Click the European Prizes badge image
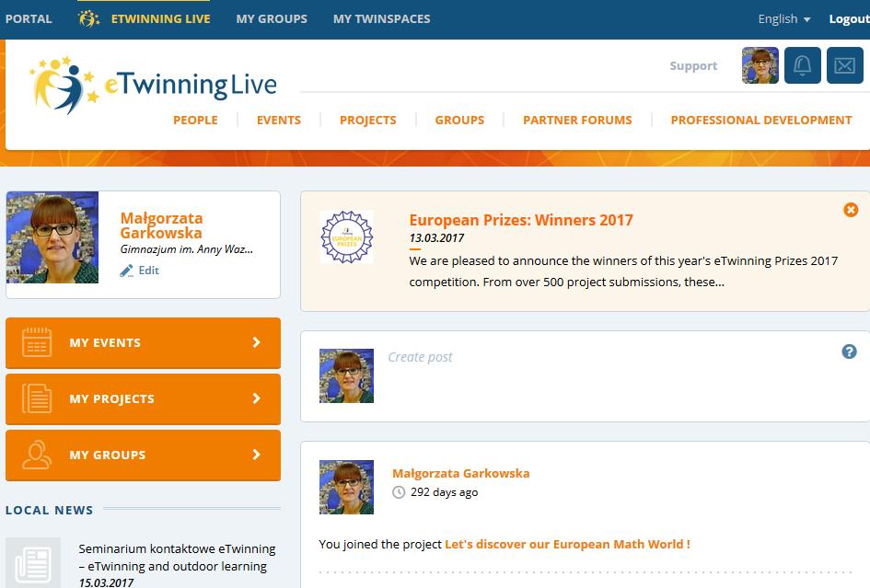 pos(347,236)
